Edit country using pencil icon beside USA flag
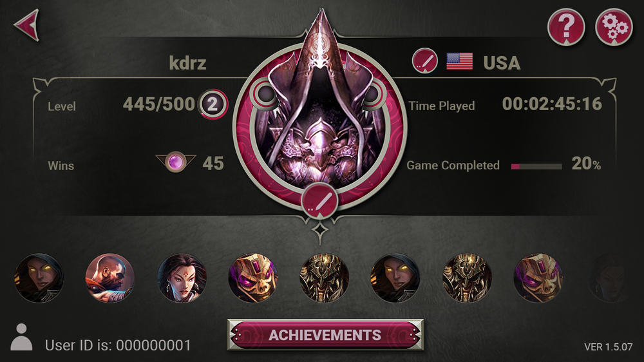644x362 pixels. [424, 61]
